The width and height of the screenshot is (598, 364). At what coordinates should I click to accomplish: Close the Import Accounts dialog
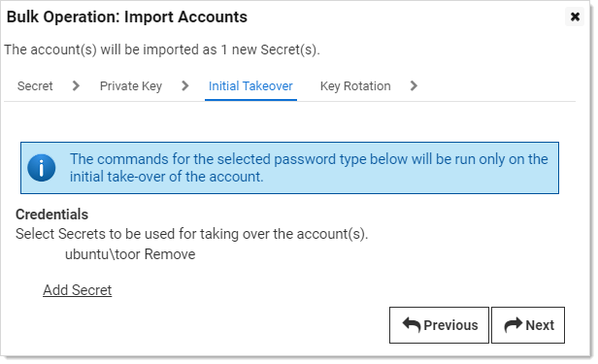[575, 17]
